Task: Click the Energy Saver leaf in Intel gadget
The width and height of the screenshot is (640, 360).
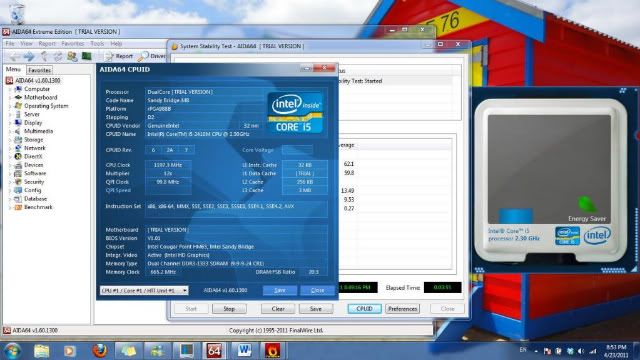Action: pyautogui.click(x=587, y=204)
